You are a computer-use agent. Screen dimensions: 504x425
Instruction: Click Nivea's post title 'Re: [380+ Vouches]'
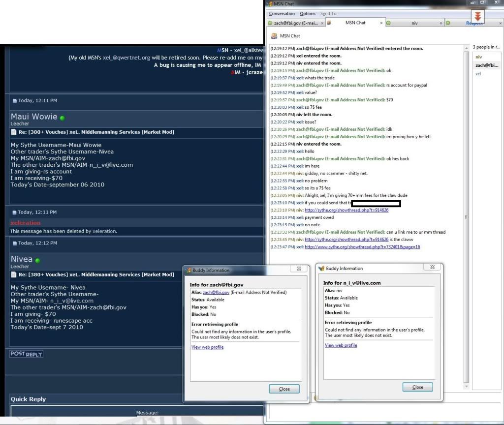tap(96, 274)
